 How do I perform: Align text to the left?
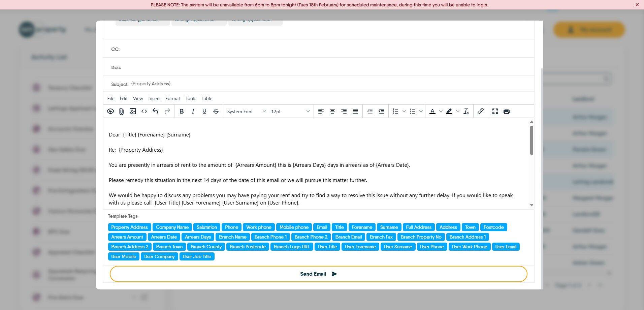pos(321,111)
